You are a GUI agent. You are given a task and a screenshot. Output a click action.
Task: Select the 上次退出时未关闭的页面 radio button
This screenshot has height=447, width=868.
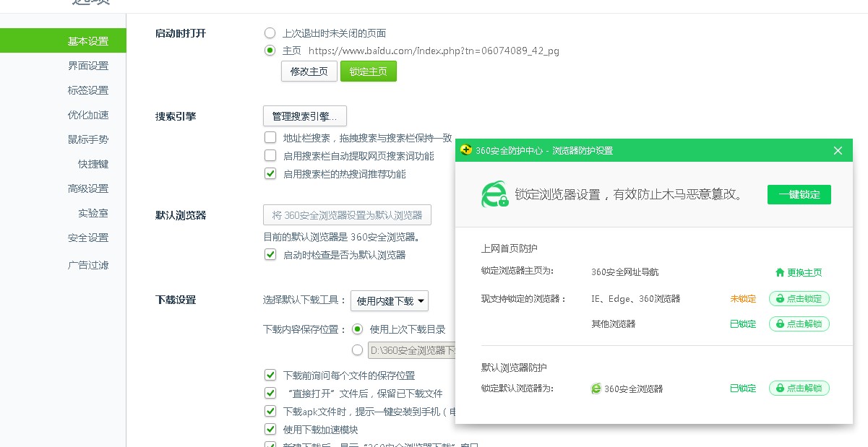(270, 32)
